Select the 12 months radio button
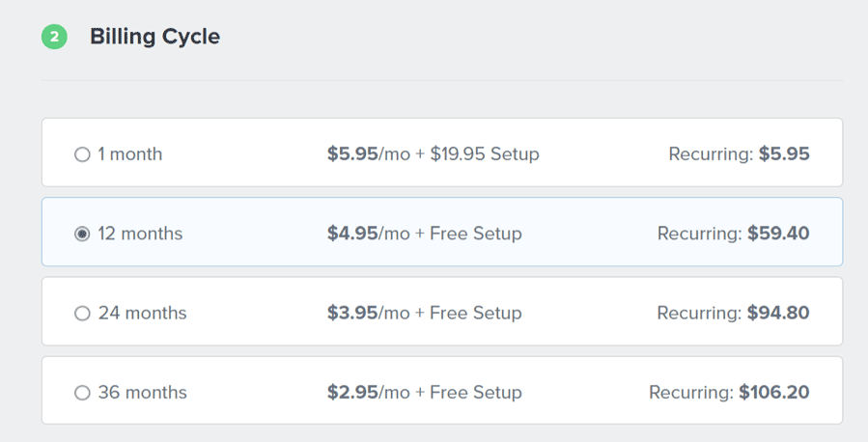 click(x=82, y=234)
